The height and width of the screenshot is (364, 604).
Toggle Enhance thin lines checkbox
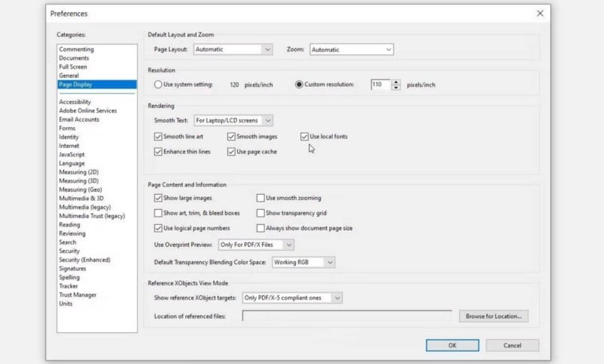coord(158,152)
